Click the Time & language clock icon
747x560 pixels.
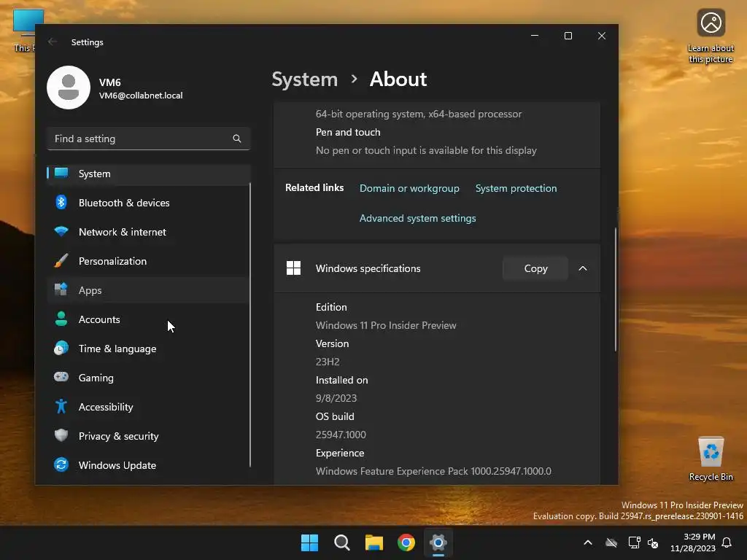point(61,348)
